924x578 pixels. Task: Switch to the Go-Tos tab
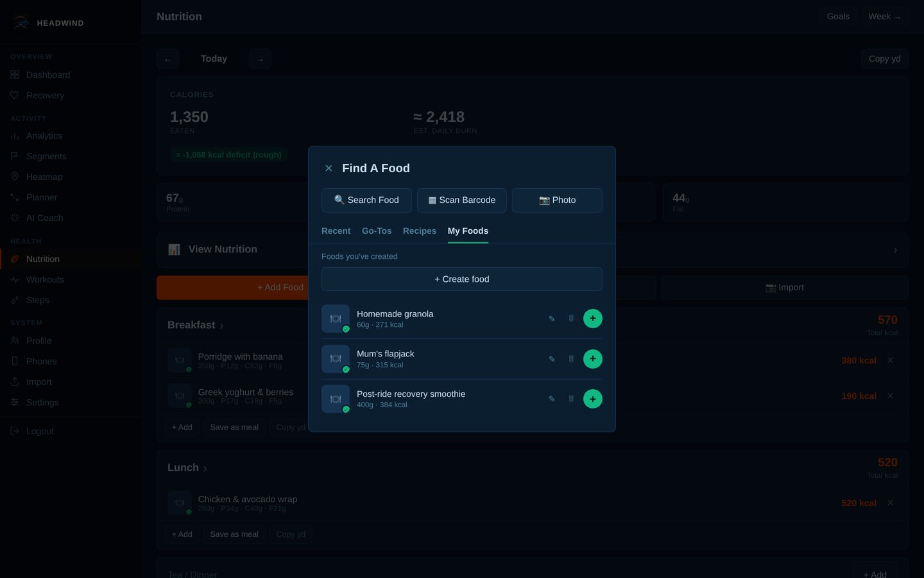pyautogui.click(x=377, y=231)
